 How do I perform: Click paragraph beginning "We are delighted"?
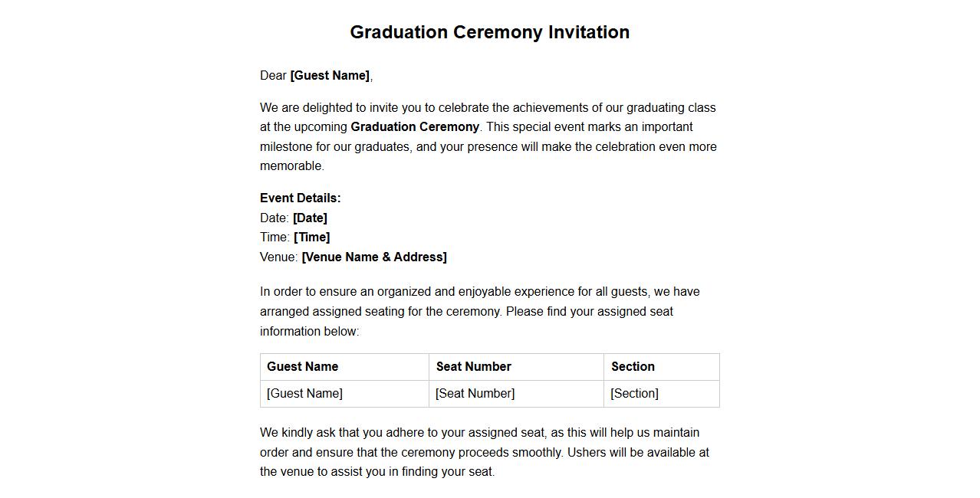click(x=489, y=137)
